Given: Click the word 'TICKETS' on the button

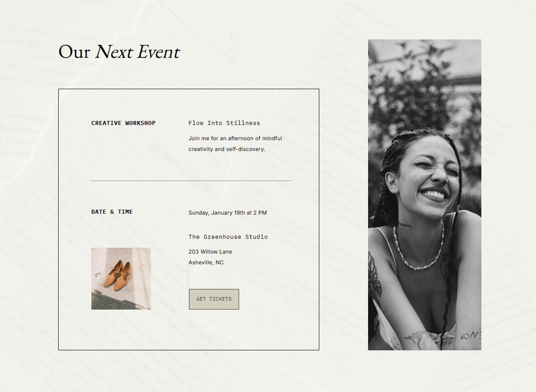Looking at the screenshot, I should (x=220, y=299).
